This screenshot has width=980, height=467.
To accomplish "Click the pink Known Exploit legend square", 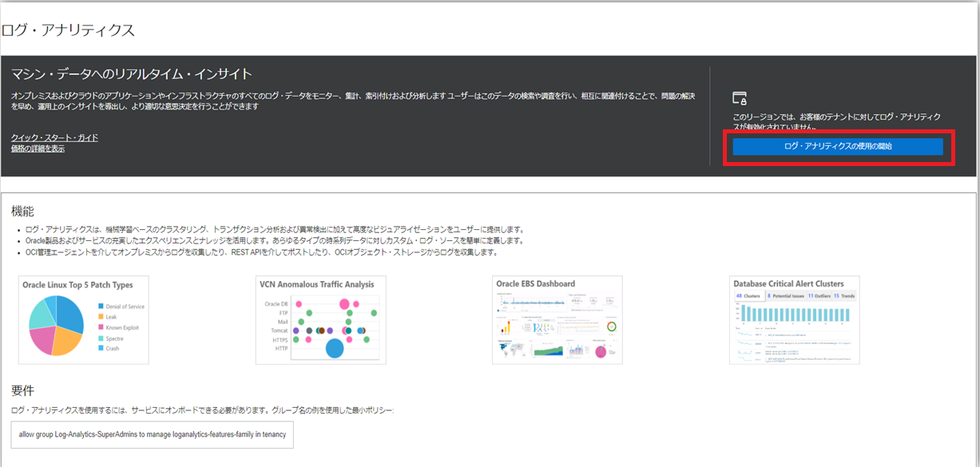I will [101, 327].
